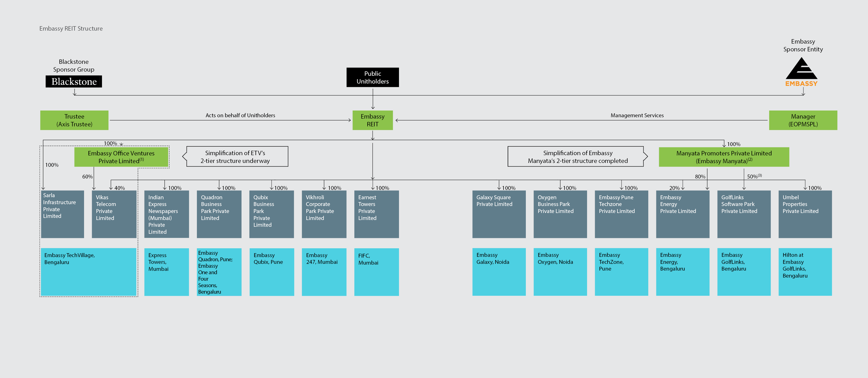Select Manyata Promoters Private Limited box
This screenshot has width=868, height=378.
pos(724,157)
